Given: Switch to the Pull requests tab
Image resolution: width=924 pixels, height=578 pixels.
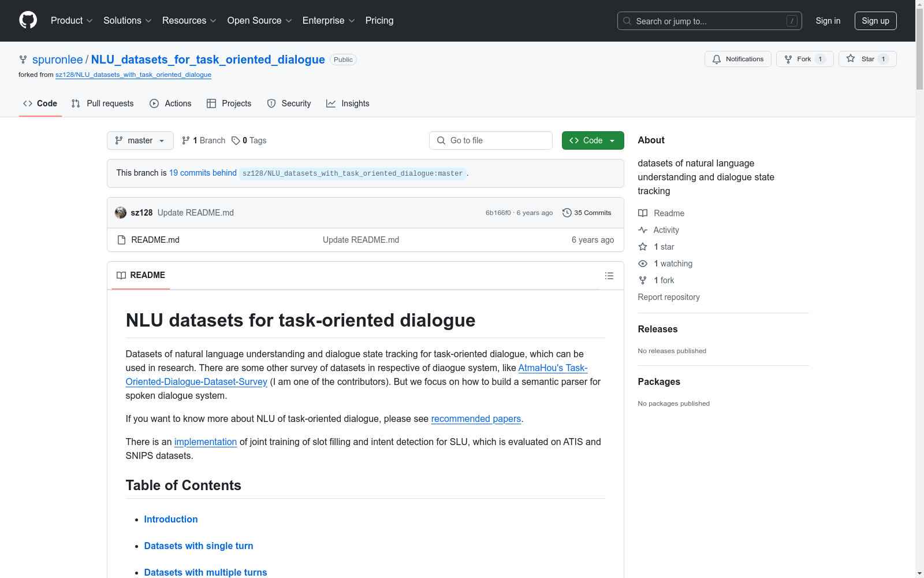Looking at the screenshot, I should pyautogui.click(x=103, y=103).
